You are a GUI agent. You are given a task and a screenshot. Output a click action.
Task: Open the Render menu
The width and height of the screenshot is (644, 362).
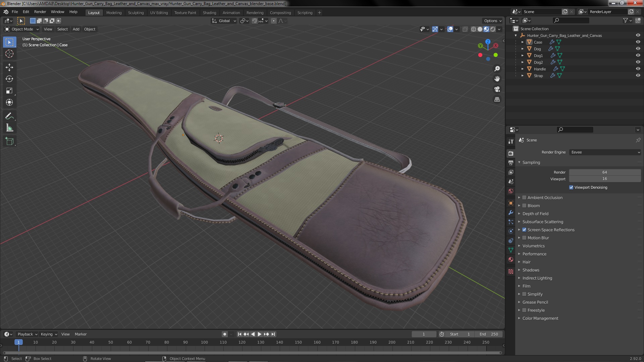pos(40,12)
